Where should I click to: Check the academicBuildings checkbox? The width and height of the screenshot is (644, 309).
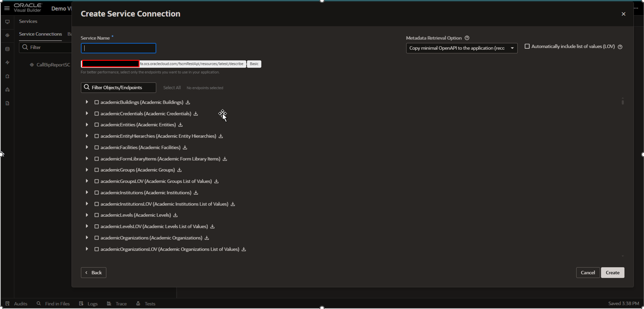point(97,102)
